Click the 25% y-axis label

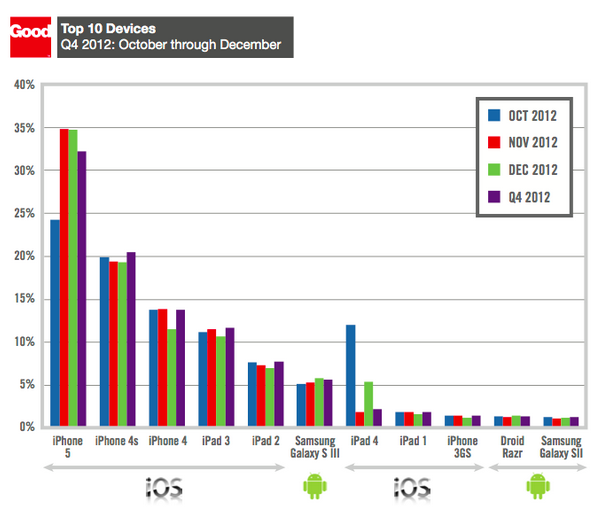(24, 213)
